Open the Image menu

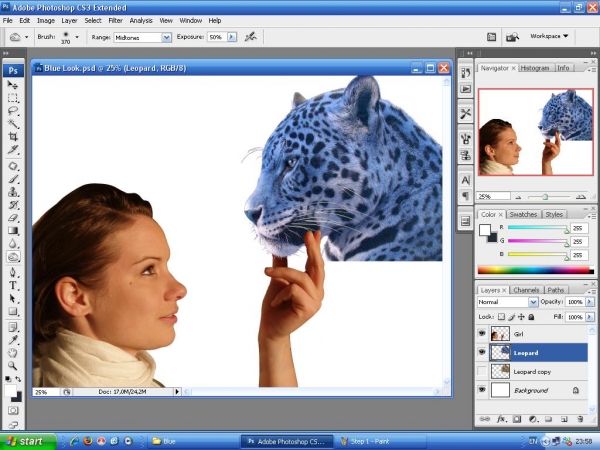46,21
